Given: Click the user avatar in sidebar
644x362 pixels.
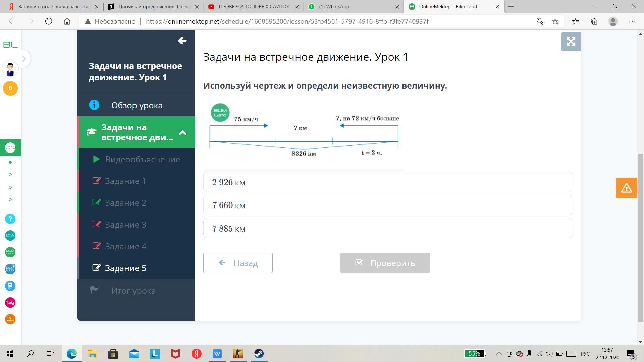Looking at the screenshot, I should 10,69.
